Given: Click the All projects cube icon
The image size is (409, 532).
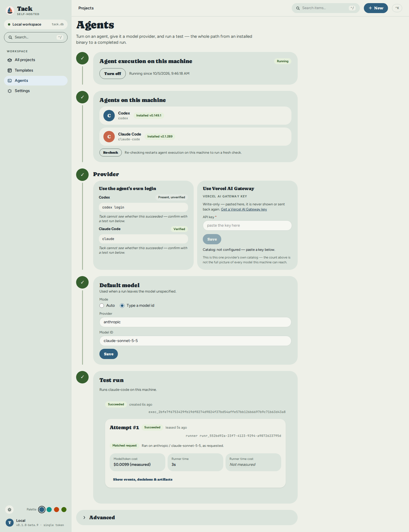Looking at the screenshot, I should point(10,60).
